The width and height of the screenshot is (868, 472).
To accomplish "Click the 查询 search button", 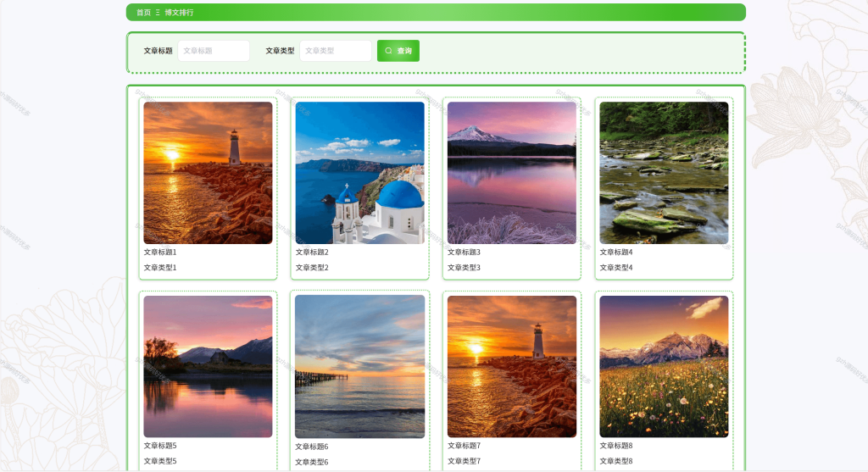I will (398, 51).
